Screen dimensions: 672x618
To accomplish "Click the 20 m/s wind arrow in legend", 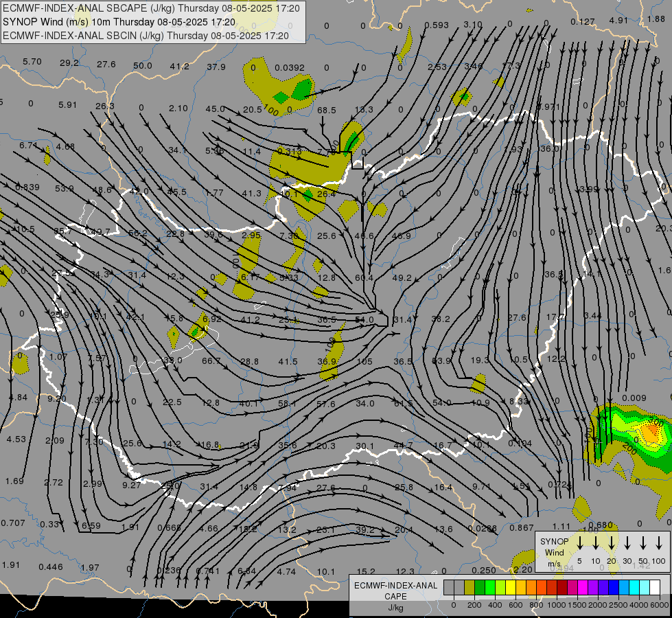I will [611, 542].
